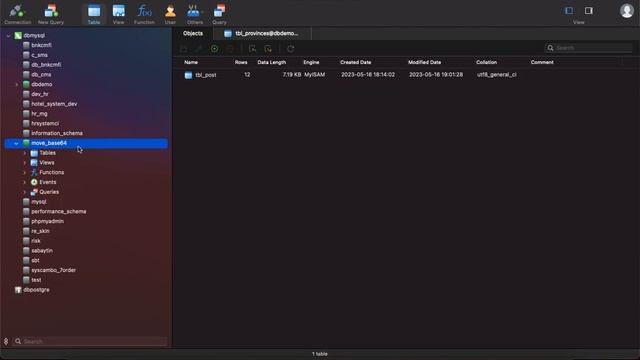Image resolution: width=640 pixels, height=360 pixels.
Task: Collapse the dbmysql connection
Action: (x=9, y=36)
